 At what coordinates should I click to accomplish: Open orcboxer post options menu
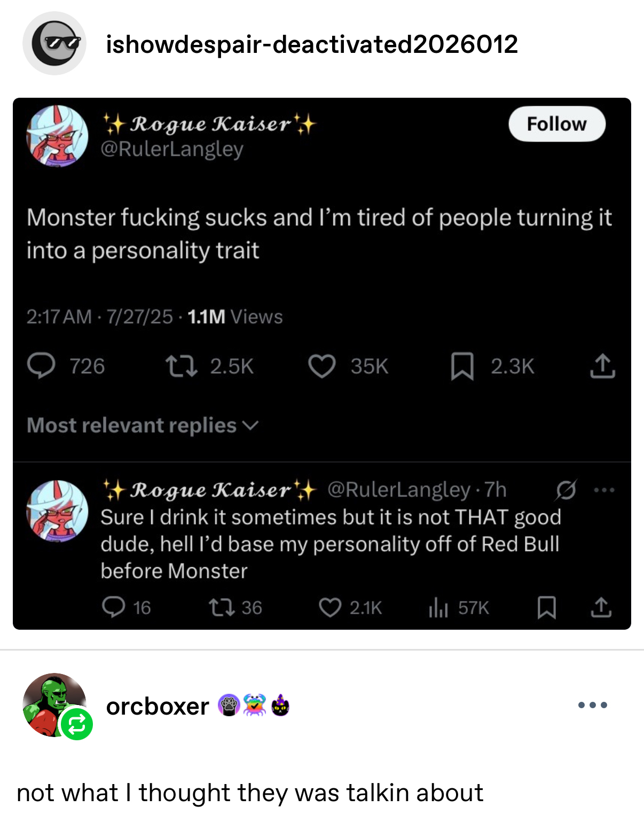[592, 705]
